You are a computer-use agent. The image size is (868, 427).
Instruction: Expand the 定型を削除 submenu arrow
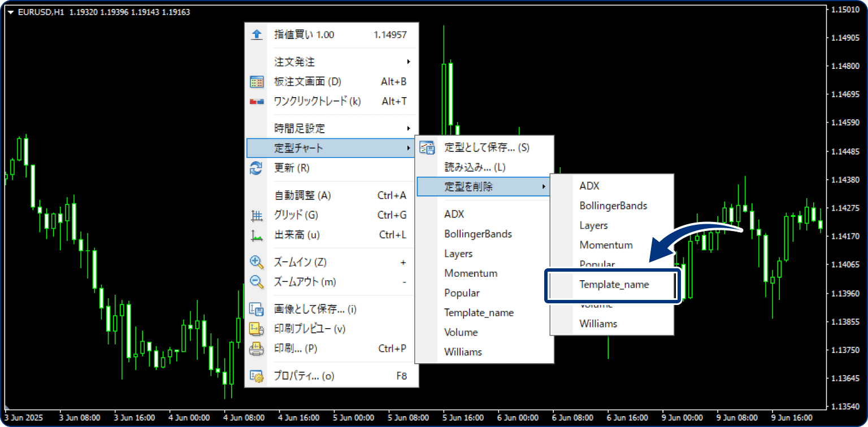[x=544, y=186]
